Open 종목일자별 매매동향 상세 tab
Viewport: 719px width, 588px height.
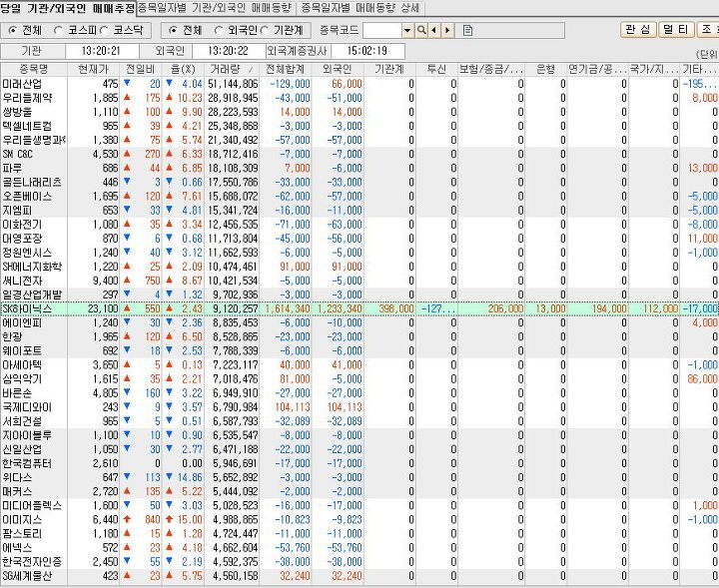360,8
